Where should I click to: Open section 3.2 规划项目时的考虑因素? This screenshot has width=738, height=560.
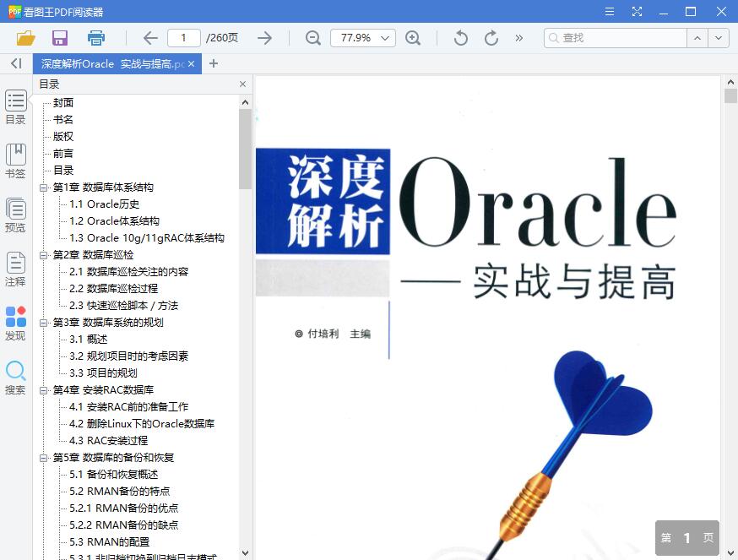129,356
